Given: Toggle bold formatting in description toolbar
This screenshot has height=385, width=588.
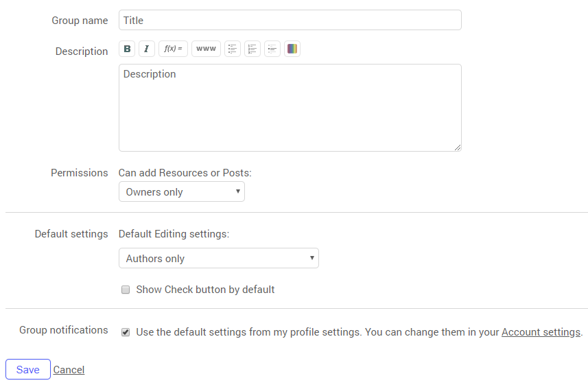Looking at the screenshot, I should [x=127, y=49].
